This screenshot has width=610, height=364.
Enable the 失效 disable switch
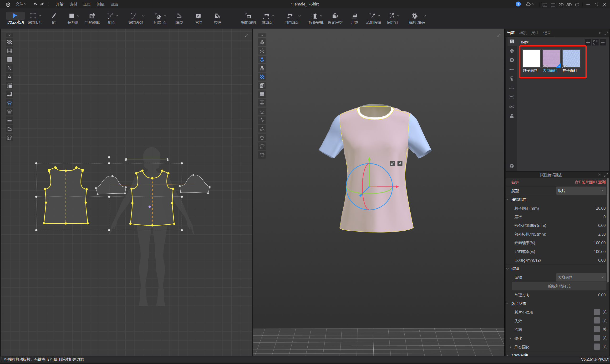(596, 321)
